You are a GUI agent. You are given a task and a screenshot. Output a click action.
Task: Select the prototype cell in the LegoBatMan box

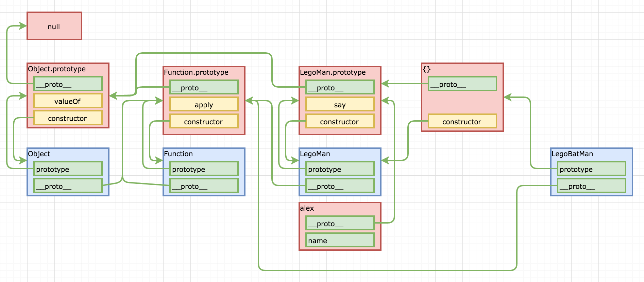(591, 169)
